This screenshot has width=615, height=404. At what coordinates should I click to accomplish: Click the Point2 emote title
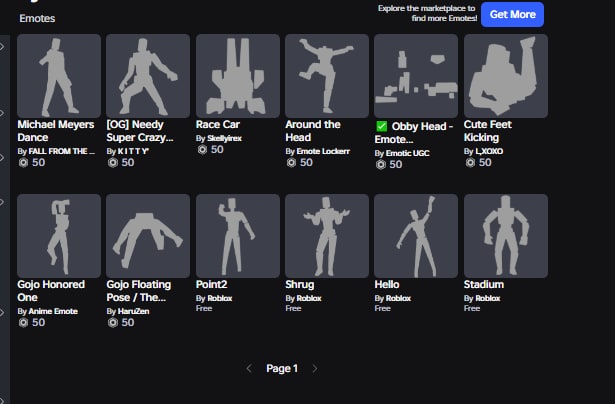coord(211,284)
